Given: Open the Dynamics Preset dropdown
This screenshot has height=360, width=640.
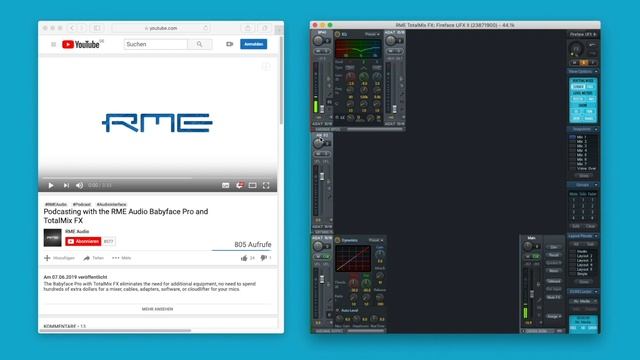Looking at the screenshot, I should pyautogui.click(x=376, y=240).
